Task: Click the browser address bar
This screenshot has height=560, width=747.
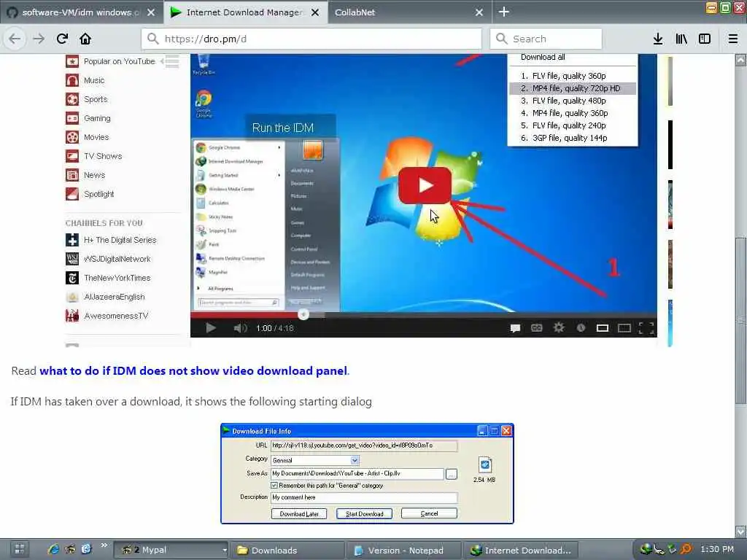Action: click(x=311, y=39)
